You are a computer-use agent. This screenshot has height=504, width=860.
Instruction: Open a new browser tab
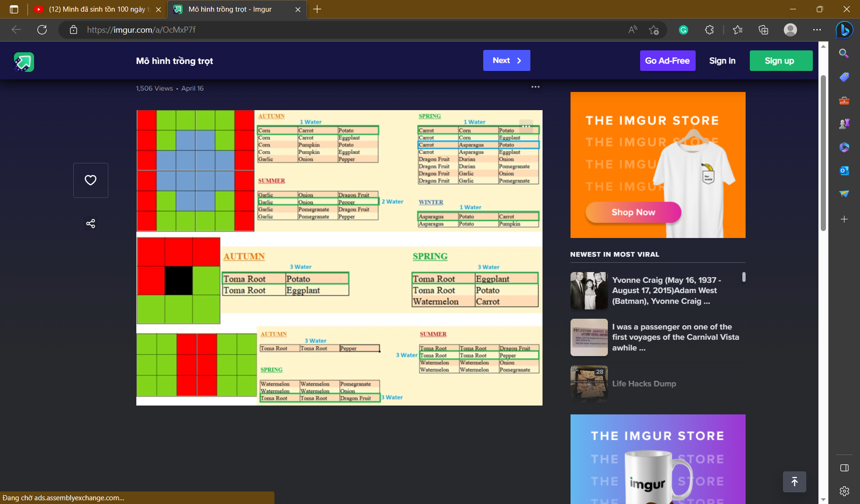point(317,9)
